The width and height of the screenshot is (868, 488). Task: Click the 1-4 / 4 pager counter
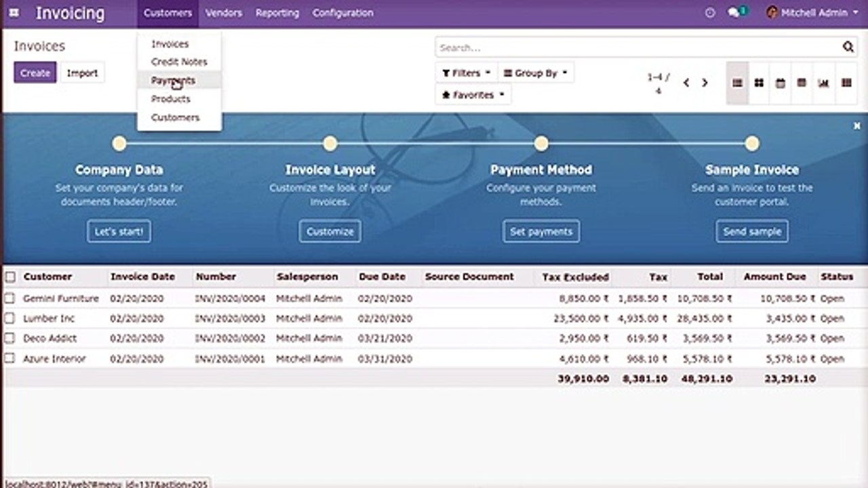pos(658,83)
